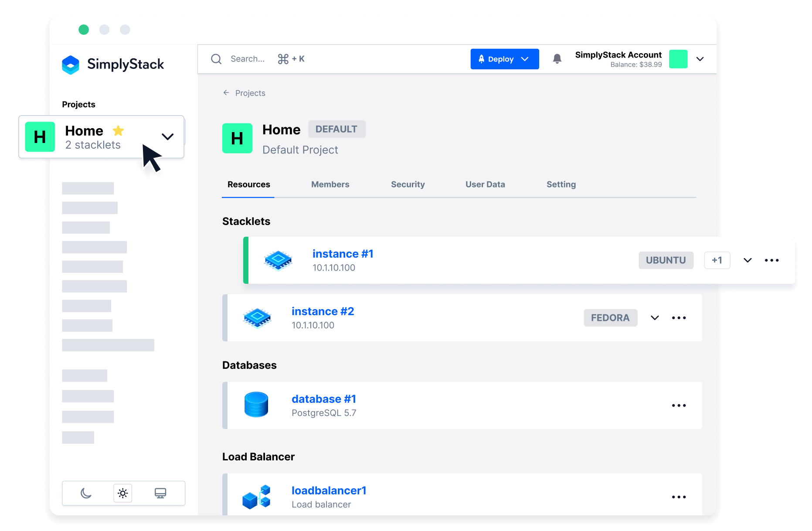The width and height of the screenshot is (812, 531).
Task: Click the Stacklets section heading
Action: point(246,221)
